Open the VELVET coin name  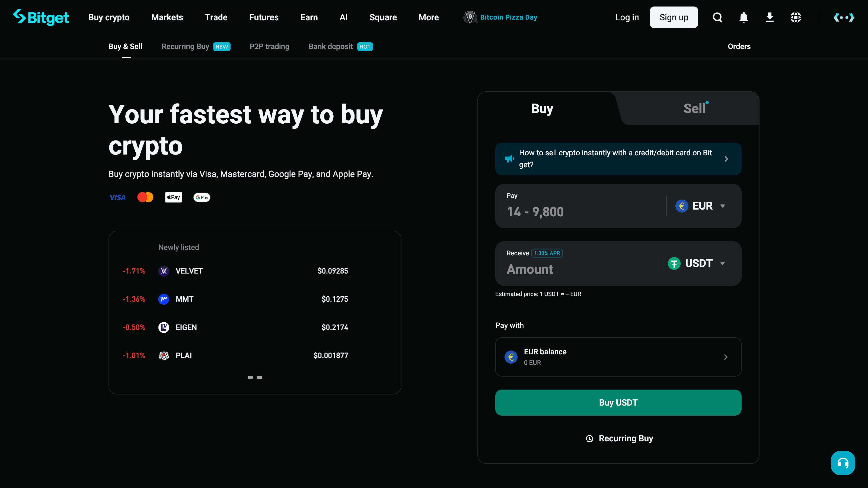[189, 271]
